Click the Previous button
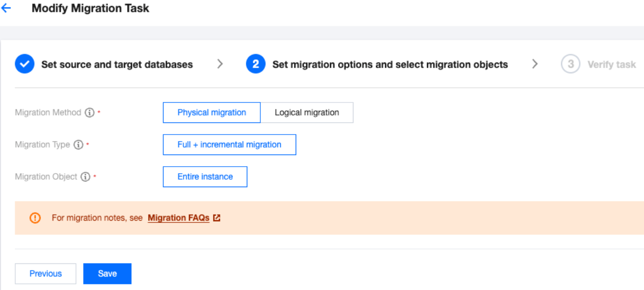Image resolution: width=644 pixels, height=290 pixels. 46,274
